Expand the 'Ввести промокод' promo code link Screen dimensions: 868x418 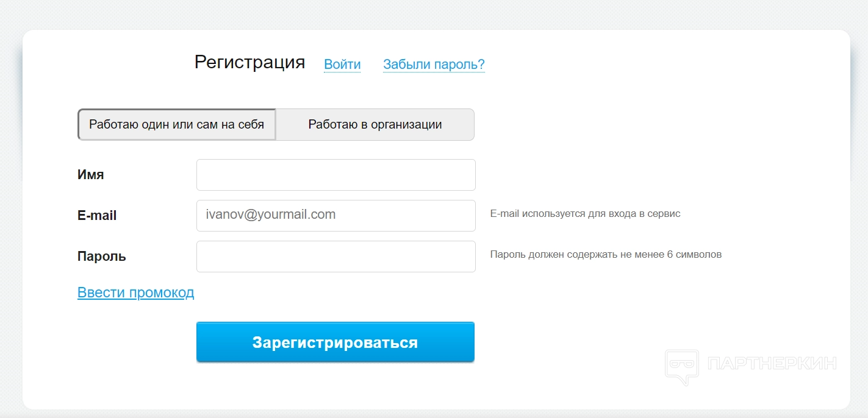(x=135, y=292)
